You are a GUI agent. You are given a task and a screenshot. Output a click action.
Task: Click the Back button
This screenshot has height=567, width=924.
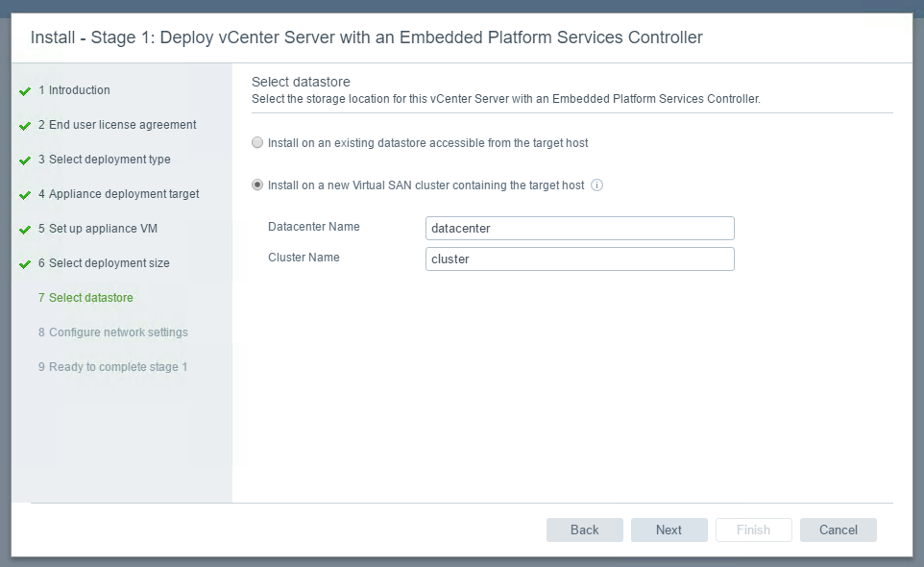point(585,530)
